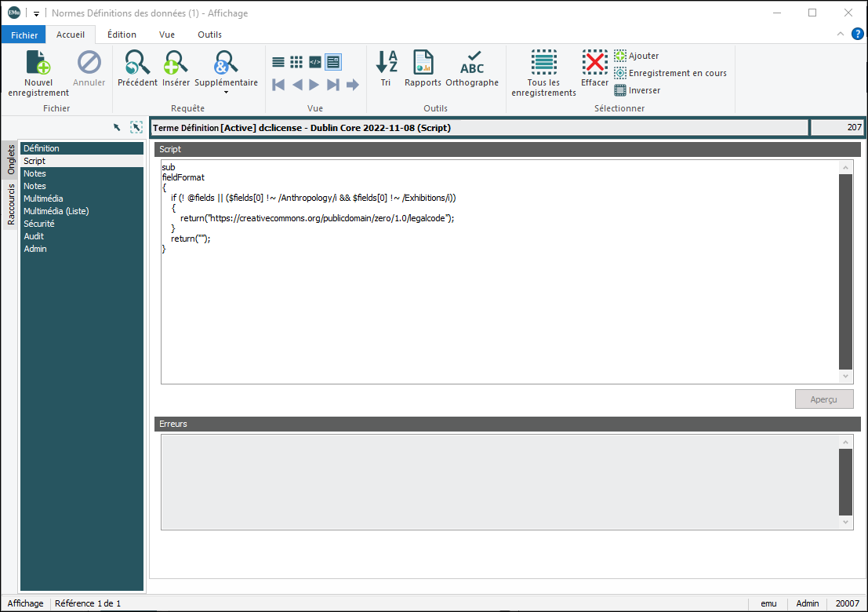Switch to list view mode icon
Viewport: 868px width, 612px height.
278,62
